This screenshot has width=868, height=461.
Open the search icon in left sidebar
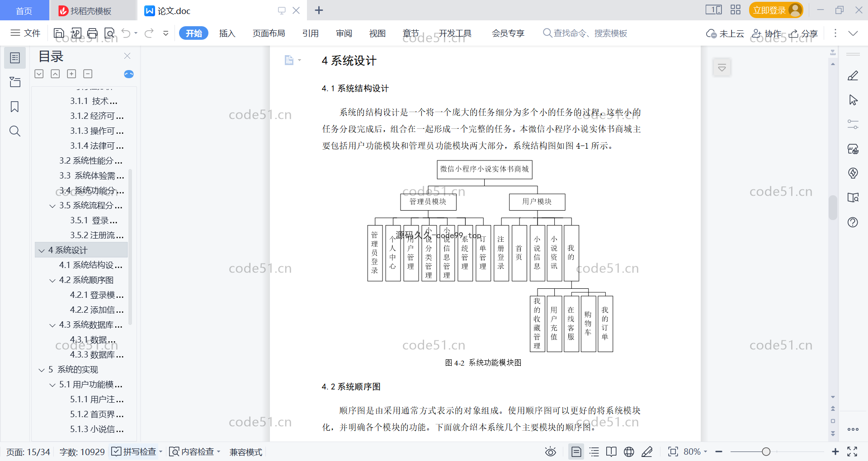click(x=15, y=131)
